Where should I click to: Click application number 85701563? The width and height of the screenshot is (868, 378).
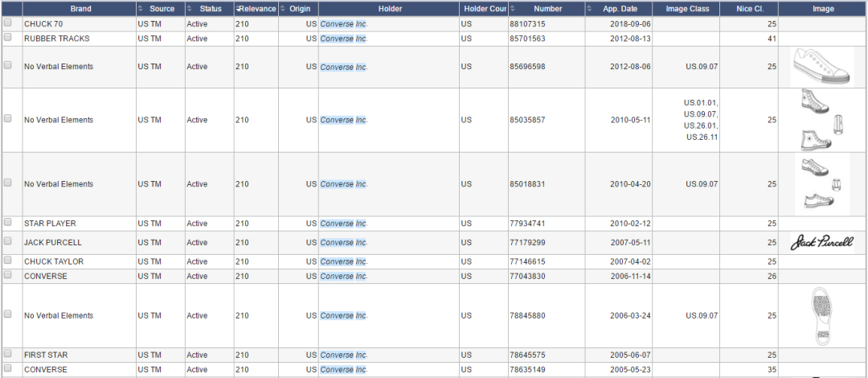(x=527, y=39)
